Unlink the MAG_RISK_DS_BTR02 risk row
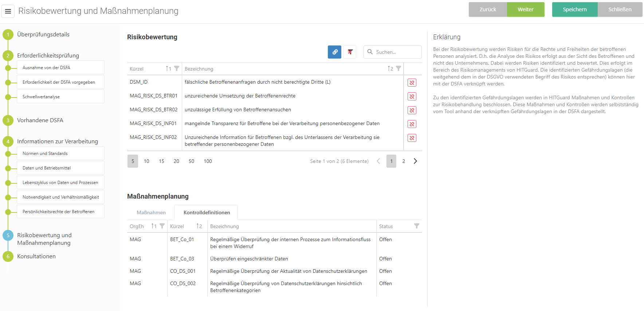The width and height of the screenshot is (644, 311). pos(412,110)
